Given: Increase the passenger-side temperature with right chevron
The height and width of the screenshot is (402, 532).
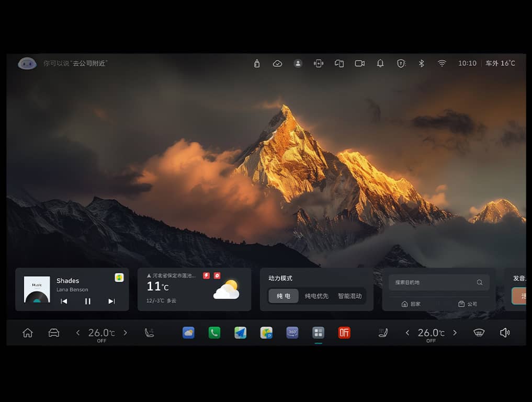Looking at the screenshot, I should pos(455,332).
